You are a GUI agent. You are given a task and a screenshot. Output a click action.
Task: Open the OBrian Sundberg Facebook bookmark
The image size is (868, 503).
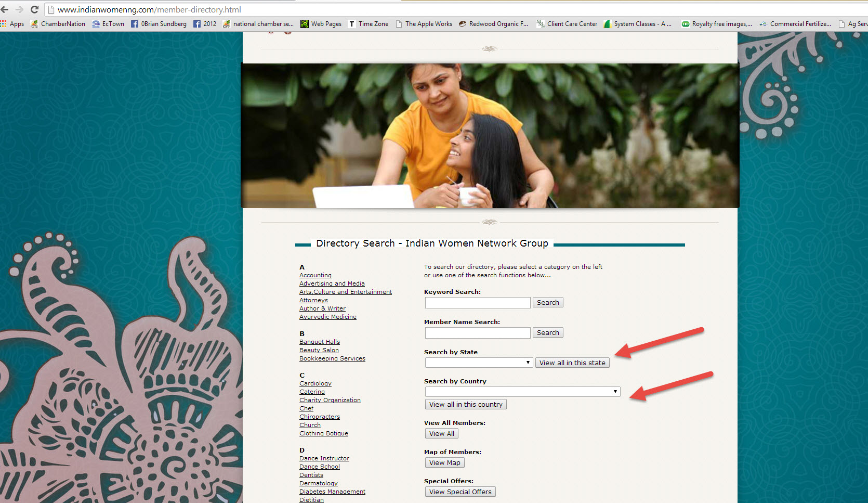[159, 24]
